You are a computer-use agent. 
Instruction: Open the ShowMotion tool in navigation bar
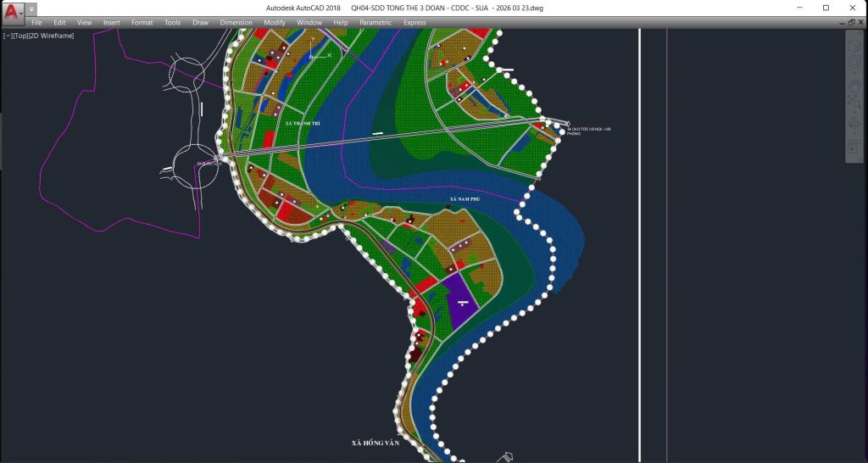(854, 148)
